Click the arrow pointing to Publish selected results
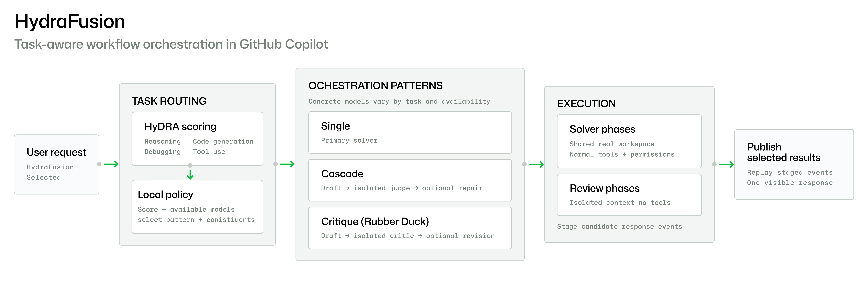 (726, 164)
